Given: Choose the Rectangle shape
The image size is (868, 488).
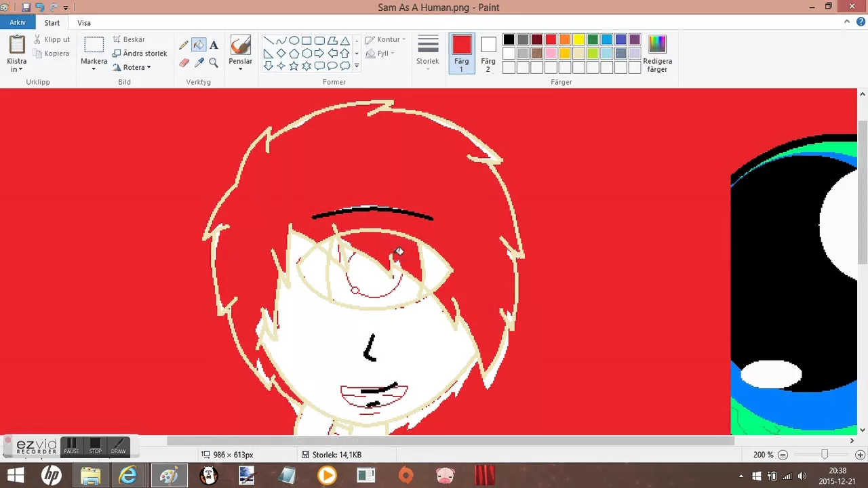Looking at the screenshot, I should [x=307, y=41].
